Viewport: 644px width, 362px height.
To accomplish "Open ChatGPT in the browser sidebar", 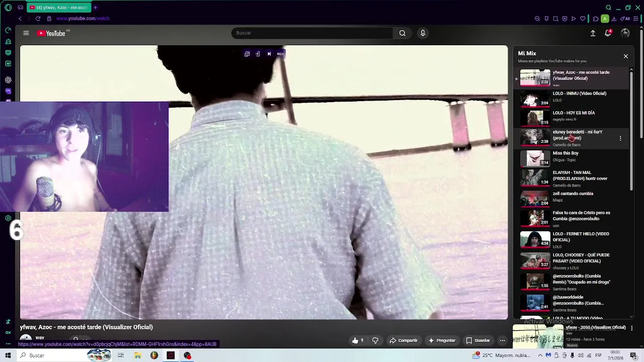I will (x=8, y=80).
